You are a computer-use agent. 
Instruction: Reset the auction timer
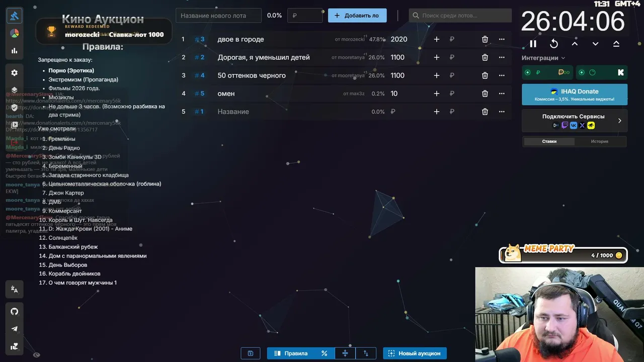(x=554, y=44)
